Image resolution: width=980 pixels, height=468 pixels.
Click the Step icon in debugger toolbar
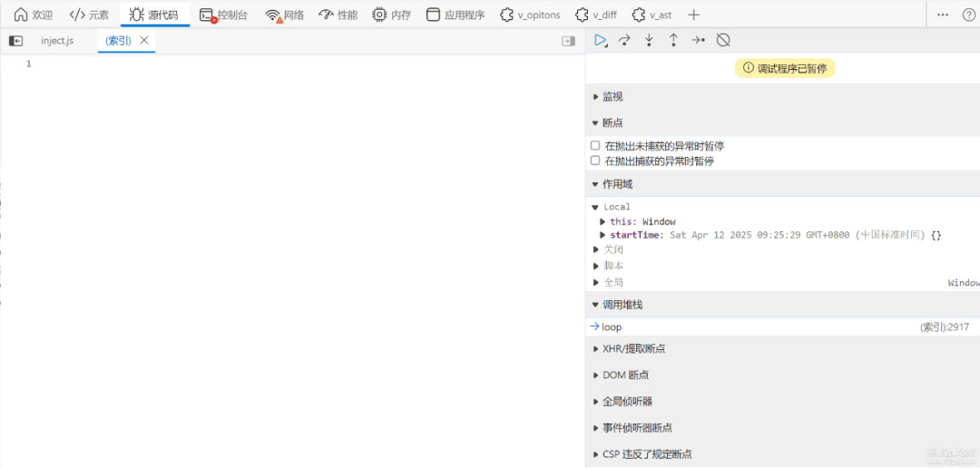(x=698, y=41)
